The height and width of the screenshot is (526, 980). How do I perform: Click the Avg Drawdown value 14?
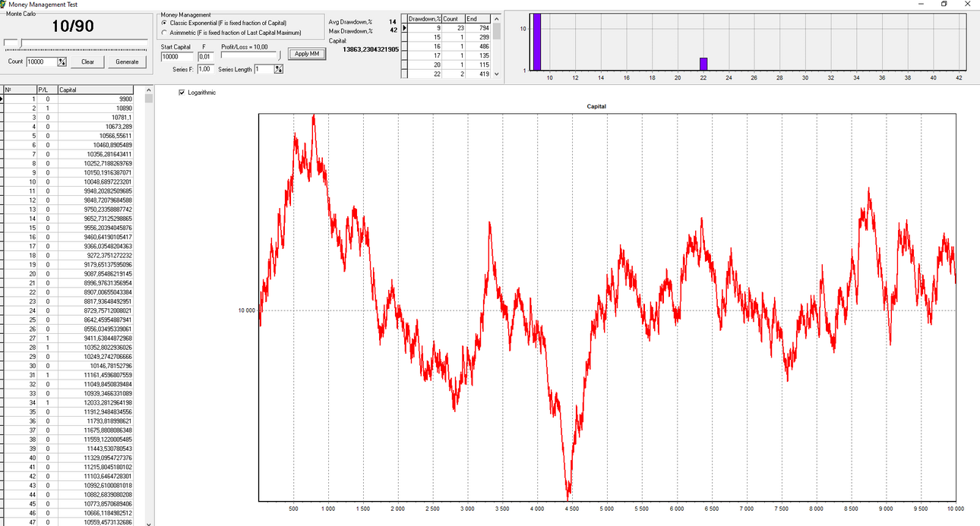(x=393, y=22)
